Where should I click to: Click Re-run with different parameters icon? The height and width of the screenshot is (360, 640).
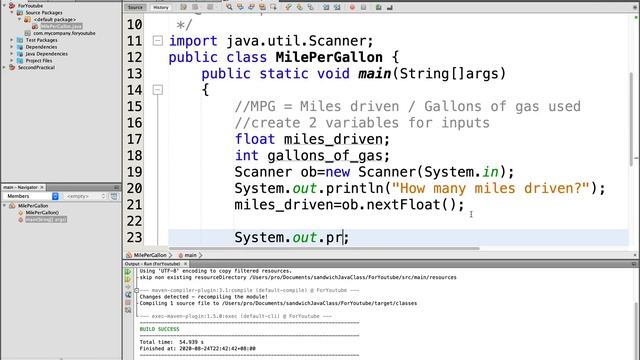click(128, 279)
